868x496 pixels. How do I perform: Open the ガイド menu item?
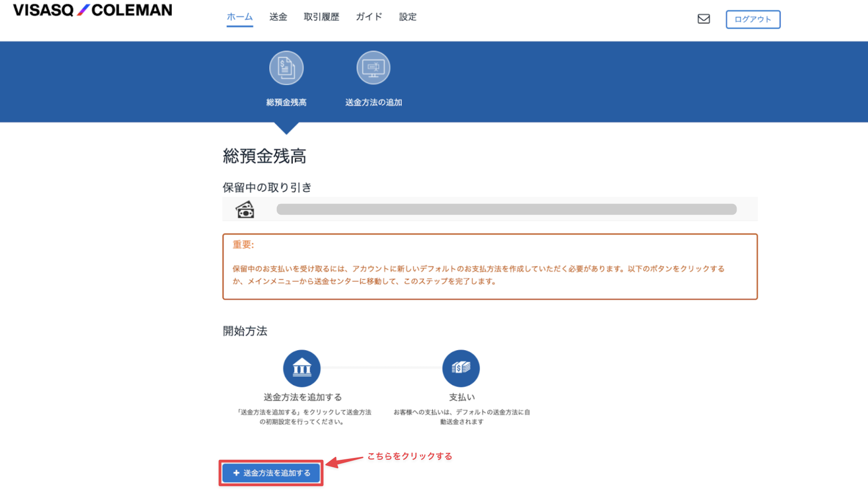pos(369,17)
